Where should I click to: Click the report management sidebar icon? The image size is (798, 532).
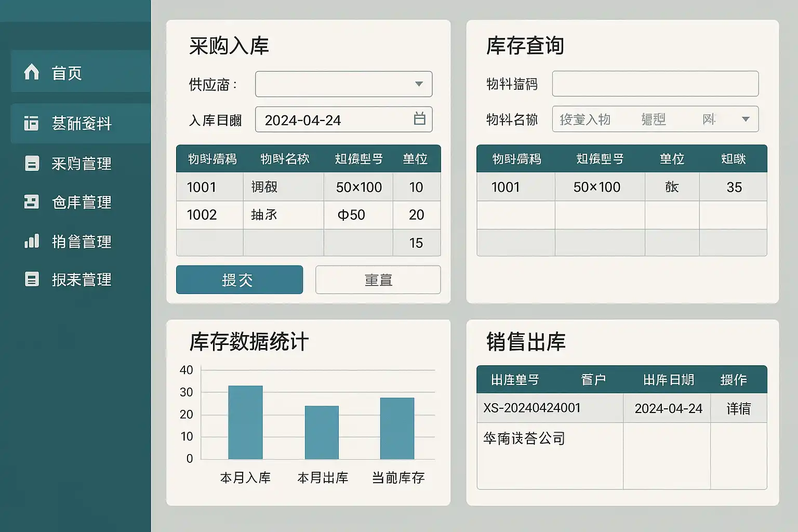pyautogui.click(x=32, y=280)
